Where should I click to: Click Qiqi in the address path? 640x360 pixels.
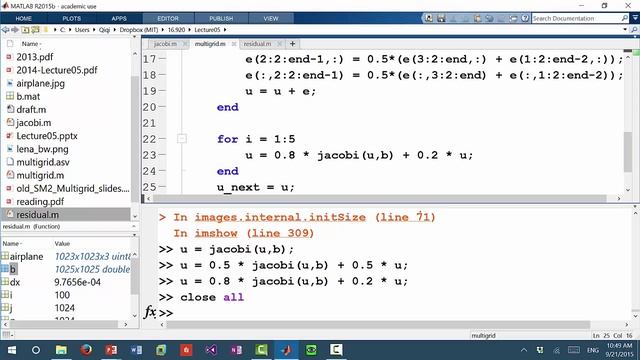(104, 30)
